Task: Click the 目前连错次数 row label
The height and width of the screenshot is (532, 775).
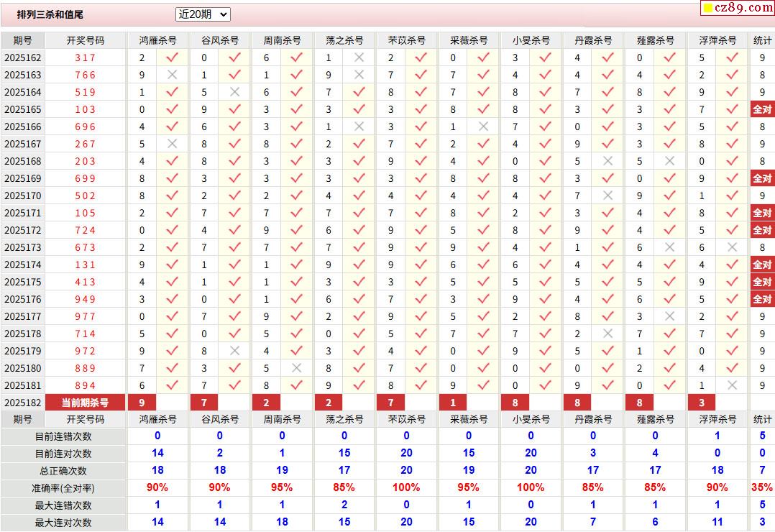Action: (x=63, y=436)
